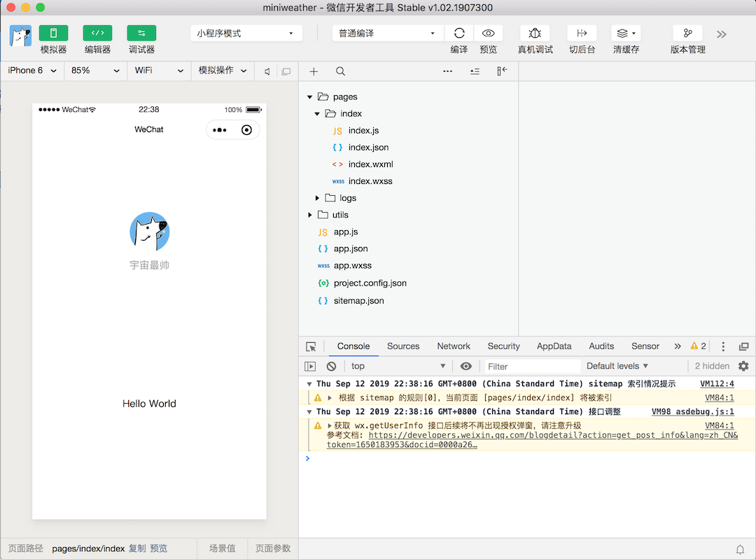The width and height of the screenshot is (756, 559).
Task: Click the 版本管理 version control icon
Action: click(687, 34)
